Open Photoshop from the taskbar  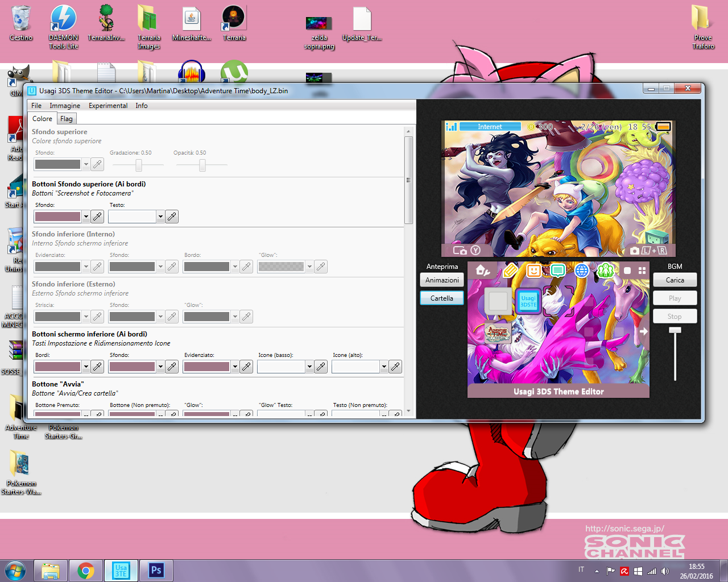click(x=156, y=571)
